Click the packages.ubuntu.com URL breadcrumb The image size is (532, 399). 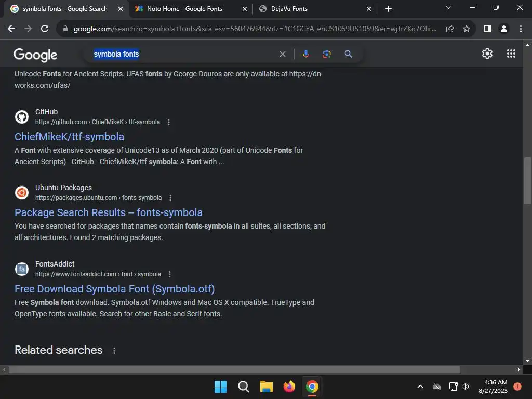pyautogui.click(x=98, y=198)
